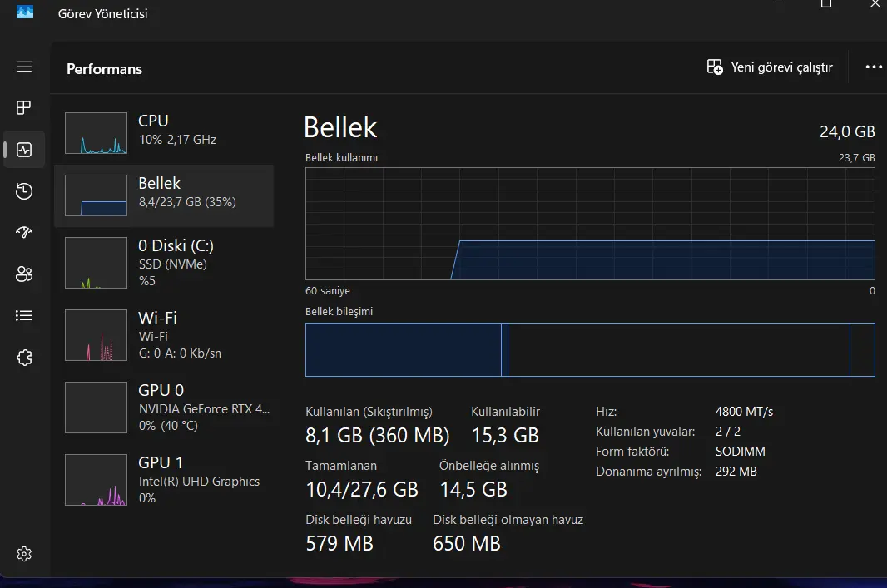This screenshot has width=887, height=588.
Task: Select GPU 1 Intel UHD Graphics item
Action: coord(164,480)
